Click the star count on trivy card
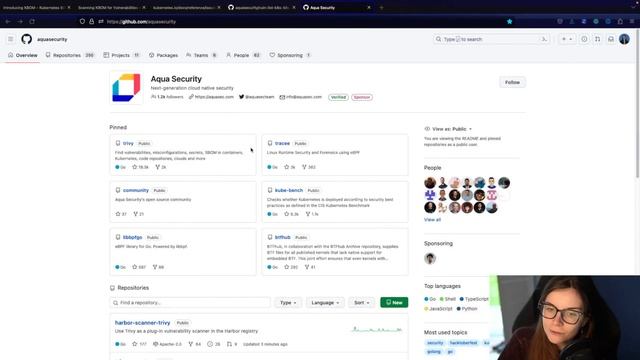The height and width of the screenshot is (360, 640). pyautogui.click(x=140, y=167)
